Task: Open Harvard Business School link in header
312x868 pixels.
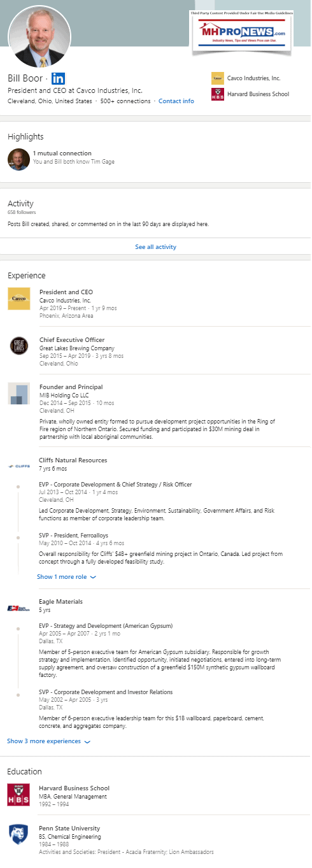Action: (x=258, y=94)
